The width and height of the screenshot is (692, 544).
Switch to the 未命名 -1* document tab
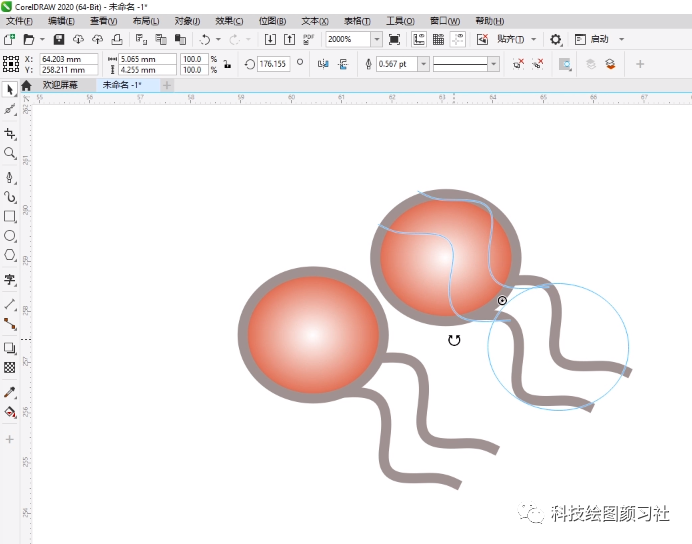[x=122, y=85]
